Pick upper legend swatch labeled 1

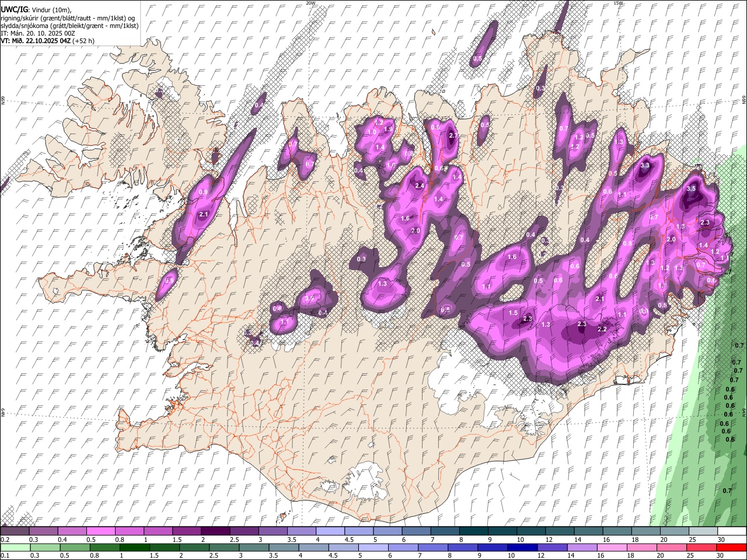pyautogui.click(x=158, y=531)
